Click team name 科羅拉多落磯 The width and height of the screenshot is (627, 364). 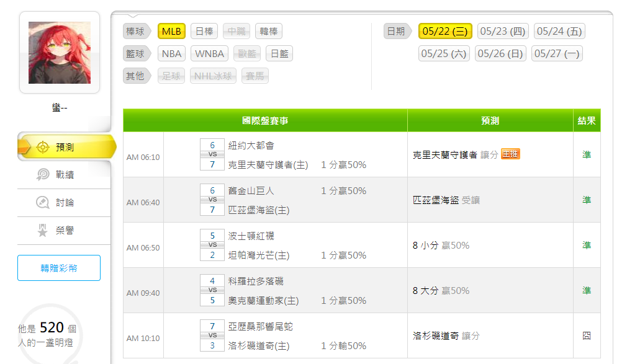(256, 281)
